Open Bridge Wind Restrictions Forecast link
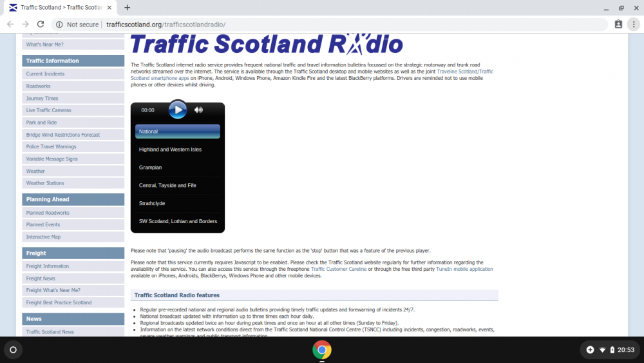Viewport: 644px width, 363px height. click(73, 135)
